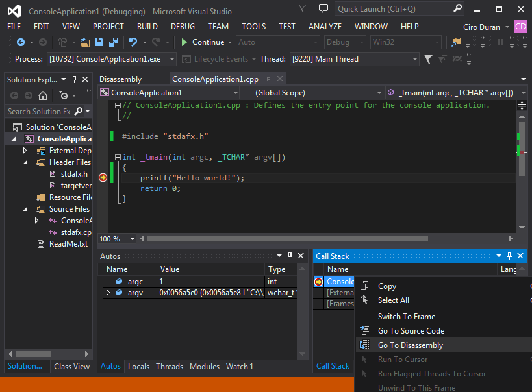Switch to the Threads tab

(170, 367)
